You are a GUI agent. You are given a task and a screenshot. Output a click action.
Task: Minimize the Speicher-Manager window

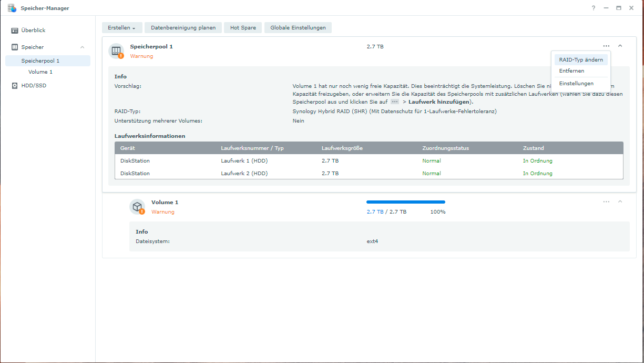(606, 8)
